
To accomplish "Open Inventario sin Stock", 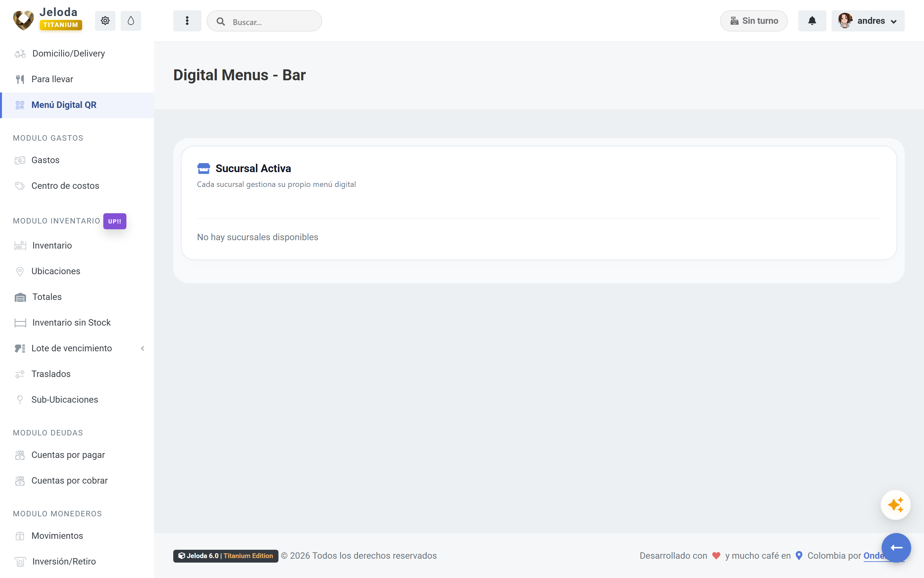I will (x=77, y=323).
